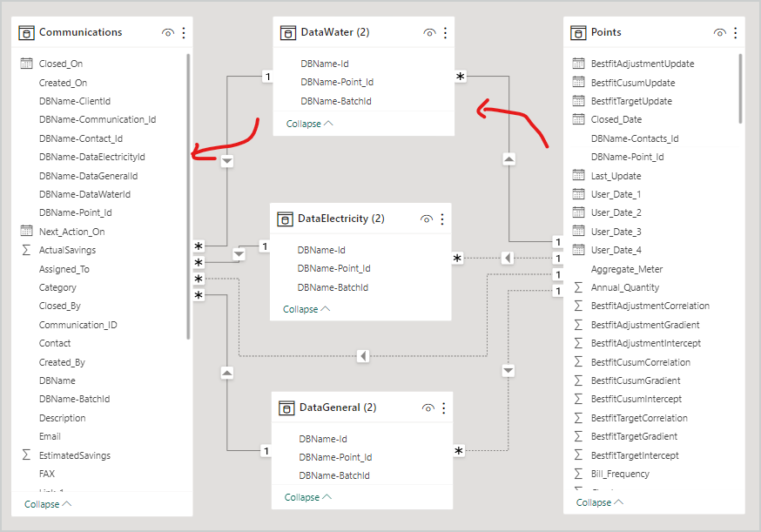Select the Closed_Date field in Points
This screenshot has height=532, width=761.
(616, 119)
